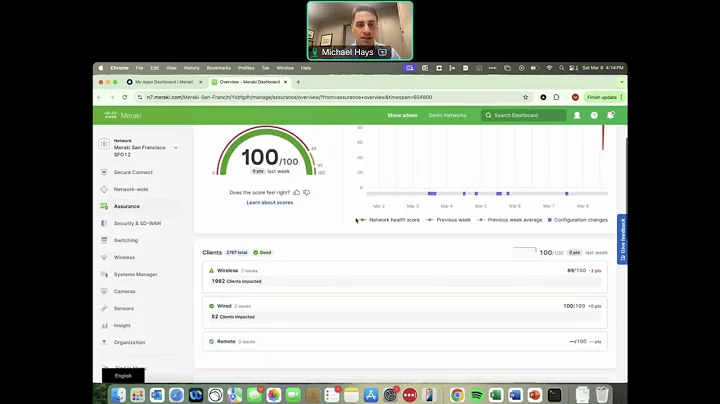
Task: Open a new Chrome tab with plus
Action: coord(298,82)
